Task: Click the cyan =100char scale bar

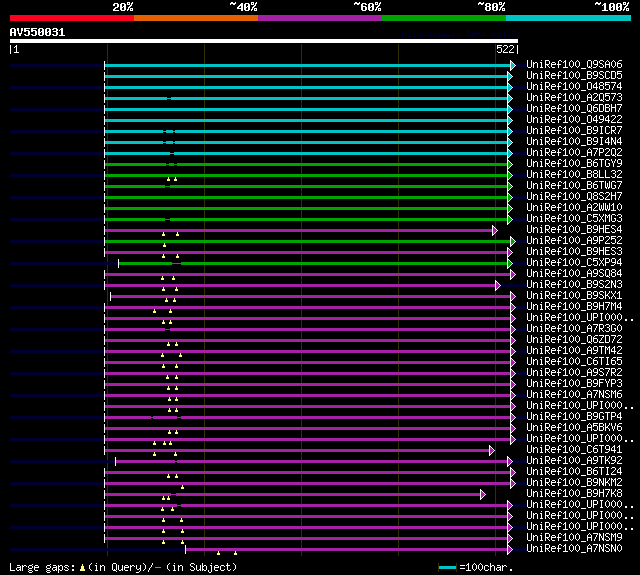Action: tap(447, 567)
